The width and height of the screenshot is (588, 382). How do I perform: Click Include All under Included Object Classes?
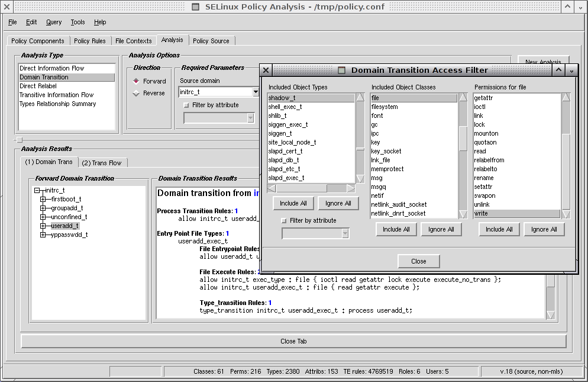(396, 230)
